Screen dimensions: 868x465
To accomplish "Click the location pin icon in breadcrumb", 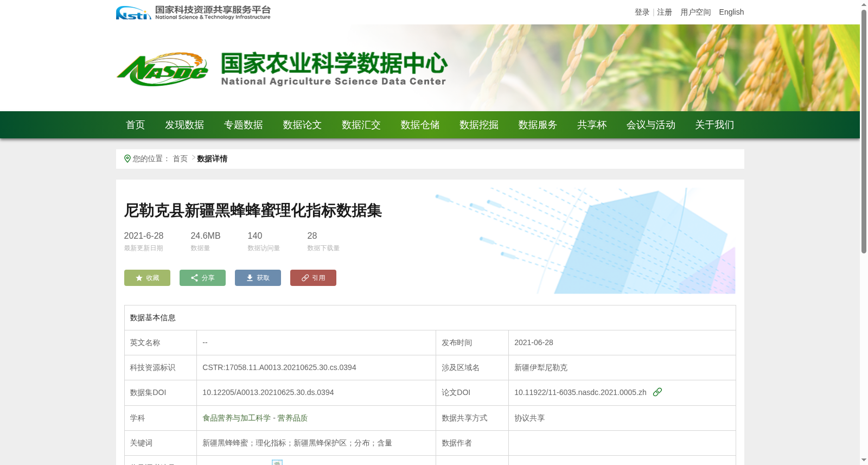I will pyautogui.click(x=127, y=158).
